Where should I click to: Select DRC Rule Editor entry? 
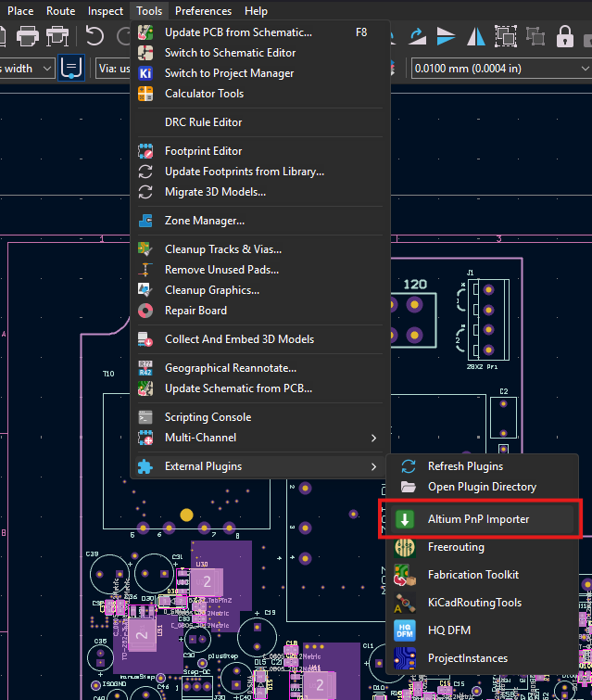click(x=260, y=122)
